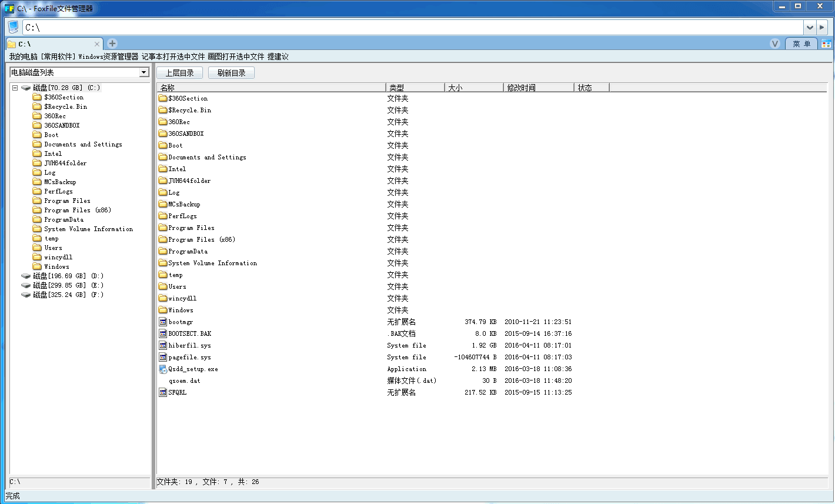Expand the 电脑磁盘列表 combo box
The height and width of the screenshot is (504, 835).
143,72
